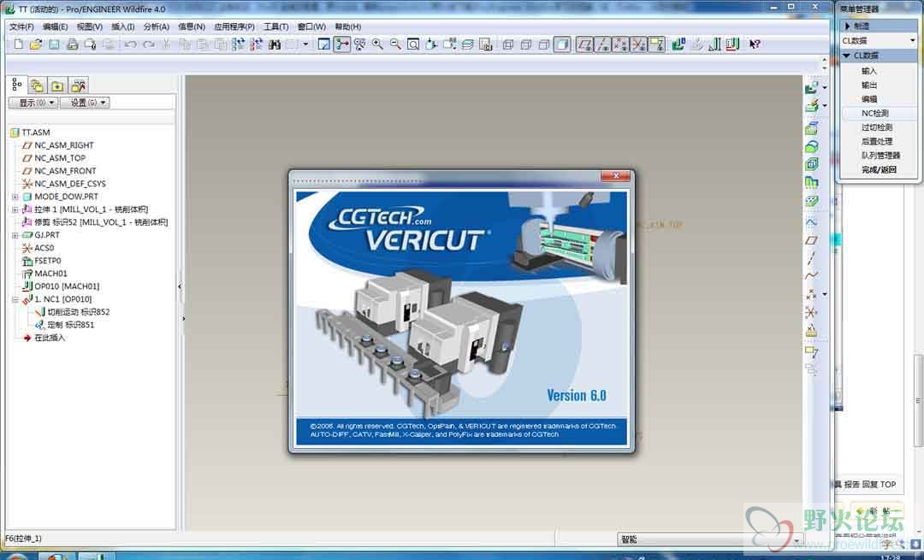Collapse the 1. NC1 [OP010] node
Viewport: 924px width, 560px height.
(15, 299)
